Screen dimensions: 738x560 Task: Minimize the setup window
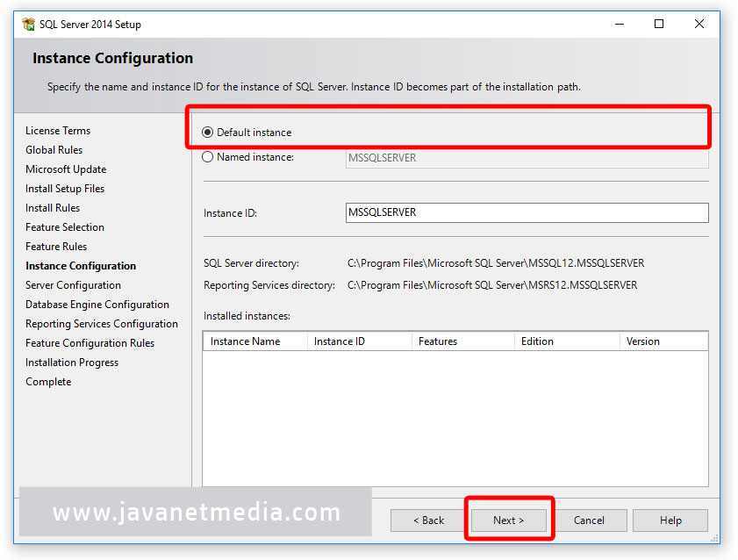click(620, 24)
